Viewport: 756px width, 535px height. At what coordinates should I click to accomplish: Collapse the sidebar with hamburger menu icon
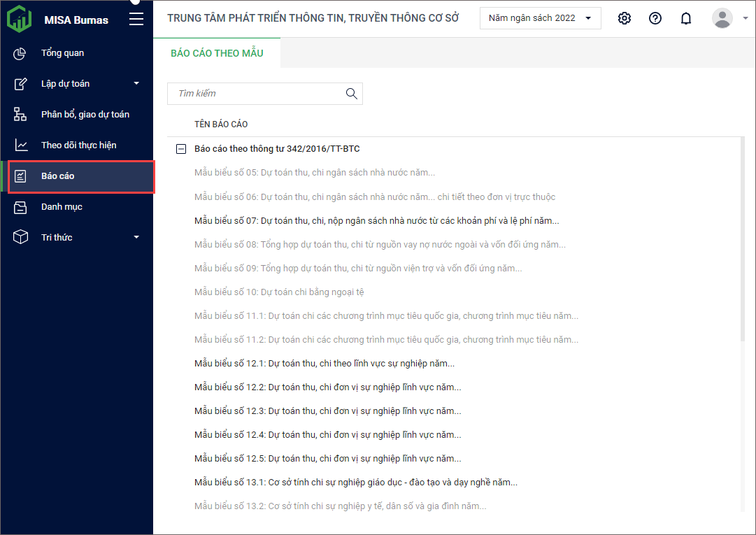coord(136,19)
